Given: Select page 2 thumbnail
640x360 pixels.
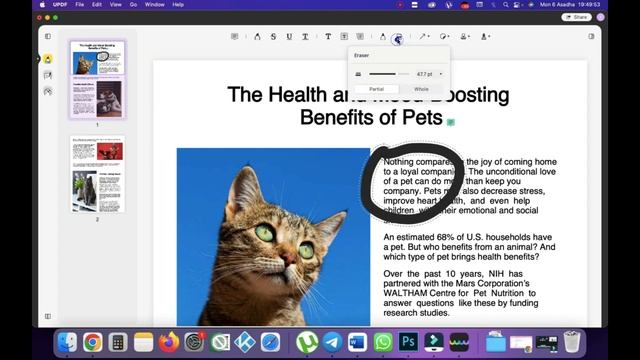Looking at the screenshot, I should pos(97,174).
